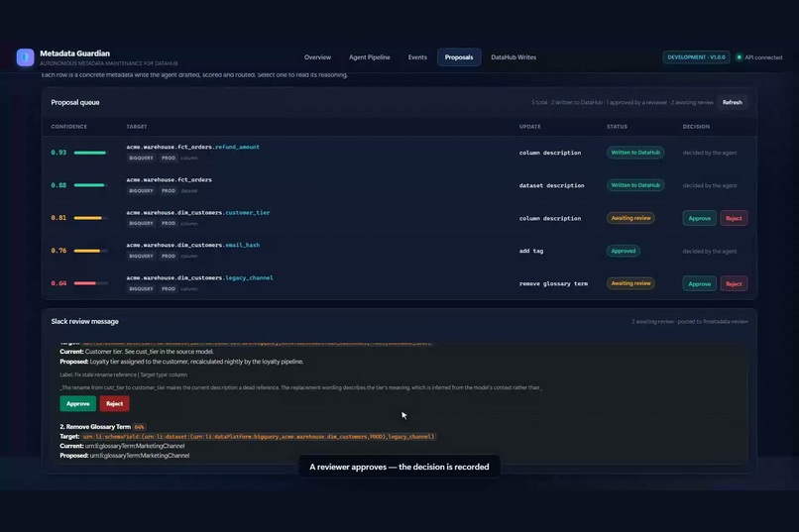Viewport: 799px width, 532px height.
Task: Click the 0.76 confidence value
Action: click(58, 251)
